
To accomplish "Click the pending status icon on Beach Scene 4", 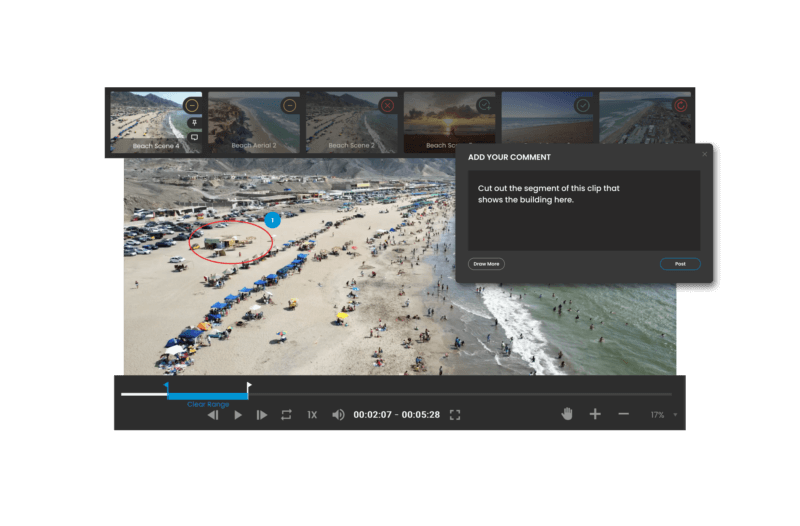I will (x=192, y=106).
